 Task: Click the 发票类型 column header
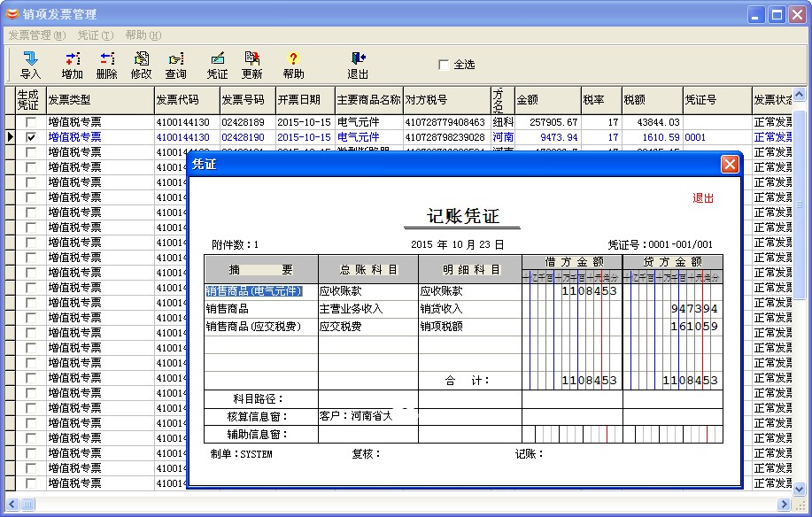pyautogui.click(x=100, y=100)
